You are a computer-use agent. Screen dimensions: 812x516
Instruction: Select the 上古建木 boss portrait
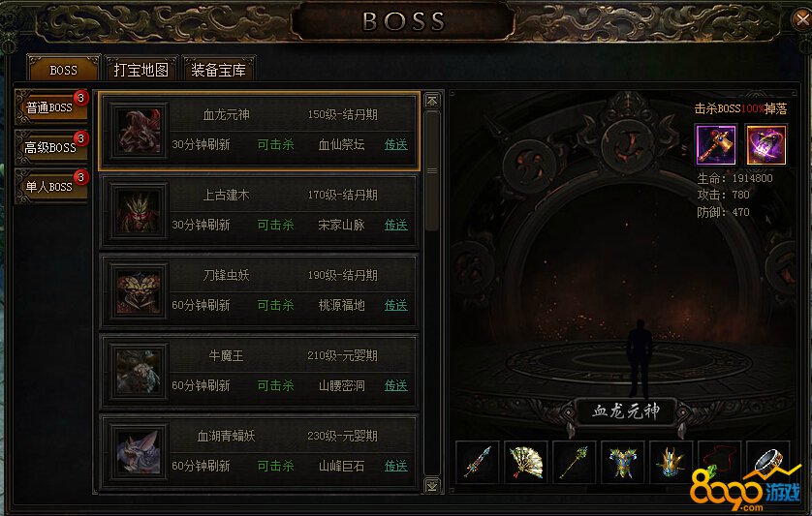(139, 211)
